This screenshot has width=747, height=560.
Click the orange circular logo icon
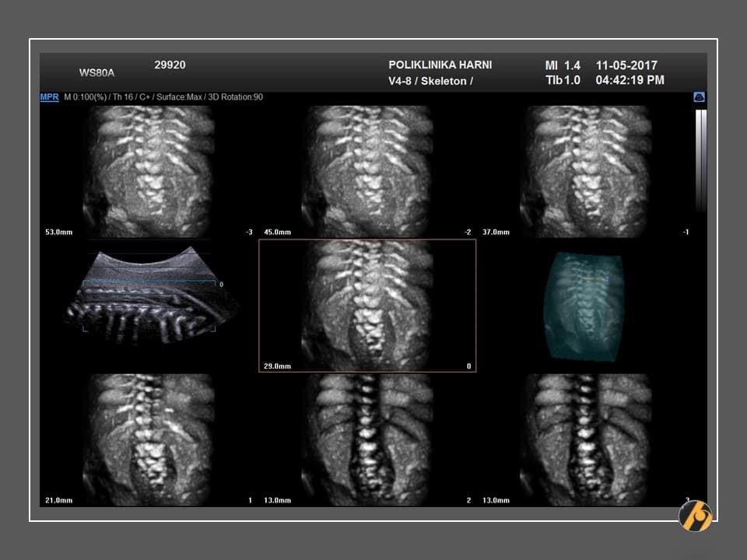[x=695, y=516]
